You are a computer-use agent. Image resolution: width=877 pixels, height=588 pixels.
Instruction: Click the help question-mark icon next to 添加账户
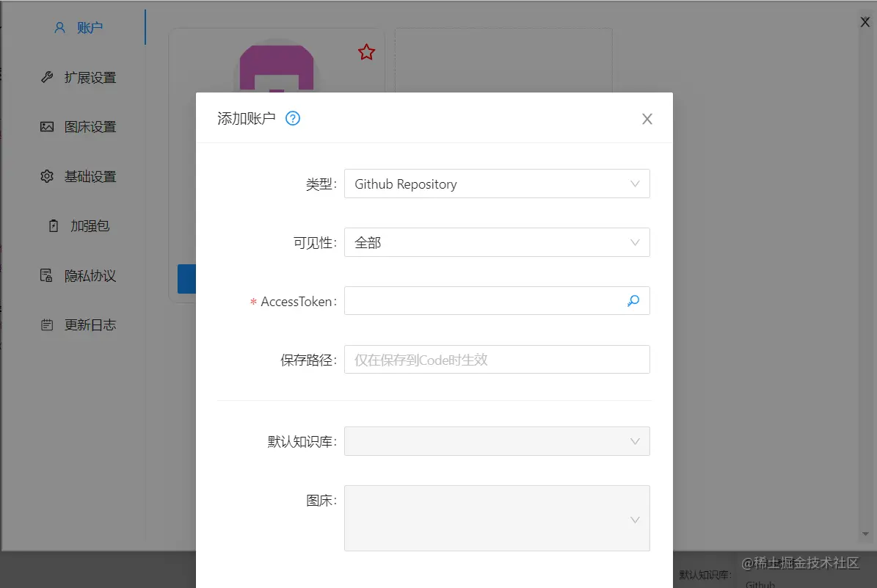pos(293,118)
